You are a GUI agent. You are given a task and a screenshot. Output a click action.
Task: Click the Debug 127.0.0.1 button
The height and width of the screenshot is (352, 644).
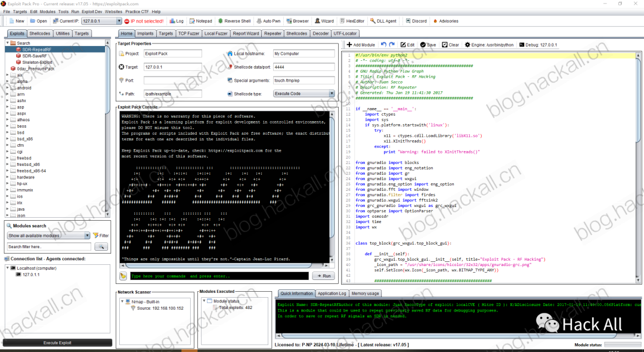click(x=538, y=45)
